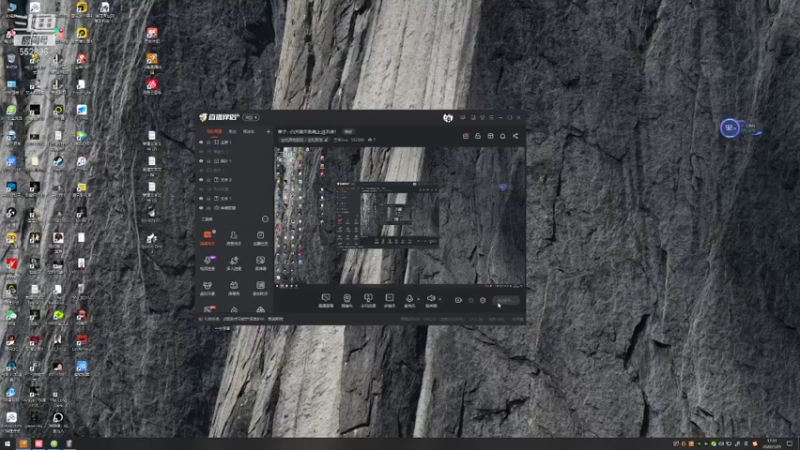Open the orange highlighted tool in the toolbox

pos(208,238)
